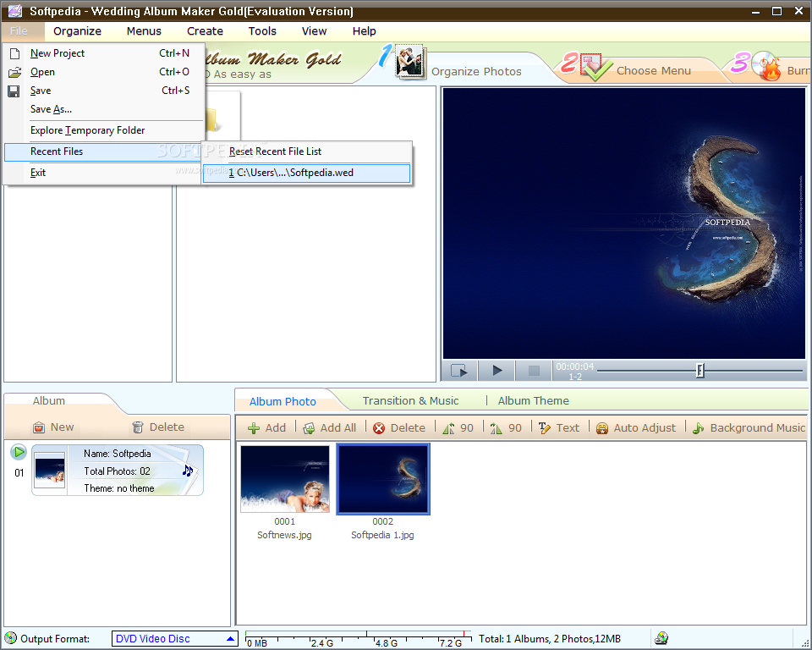Click the New Project document icon

[x=14, y=53]
